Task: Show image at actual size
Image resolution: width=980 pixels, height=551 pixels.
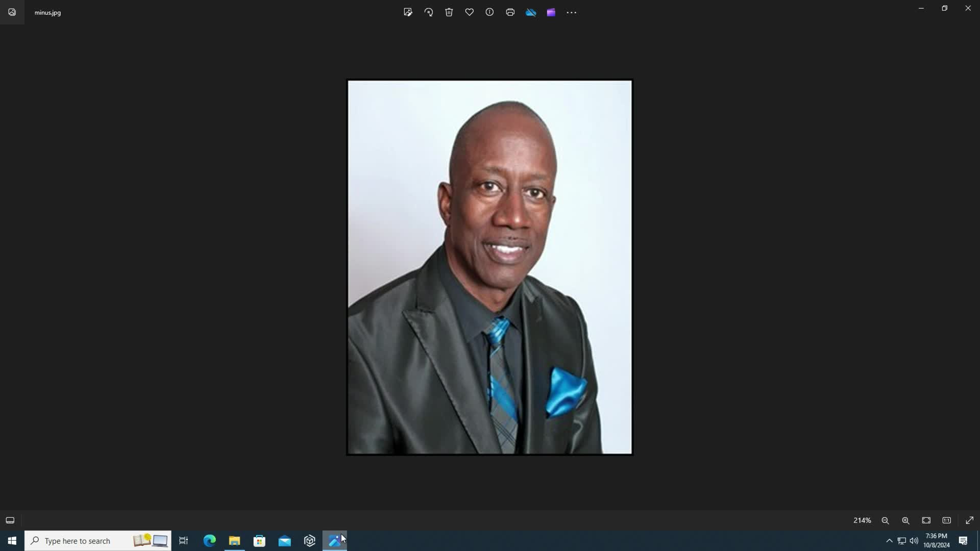Action: coord(947,520)
